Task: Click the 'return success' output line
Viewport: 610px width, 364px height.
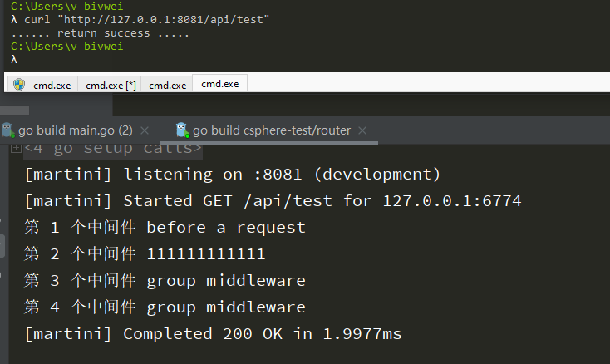Action: coord(100,33)
